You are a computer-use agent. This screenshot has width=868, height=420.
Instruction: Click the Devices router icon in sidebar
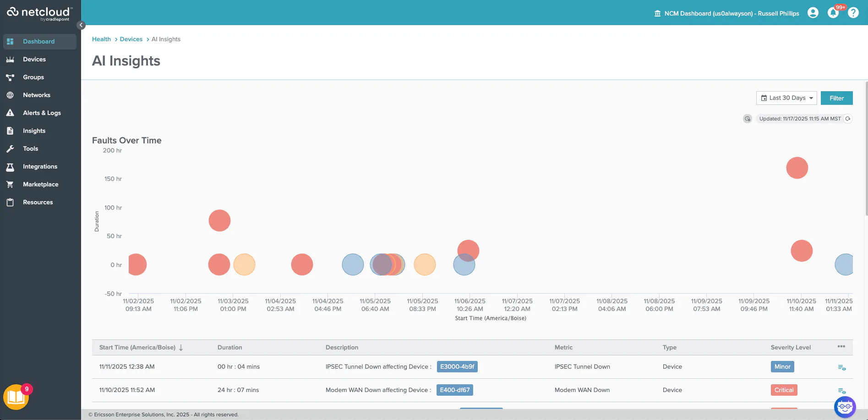coord(10,59)
